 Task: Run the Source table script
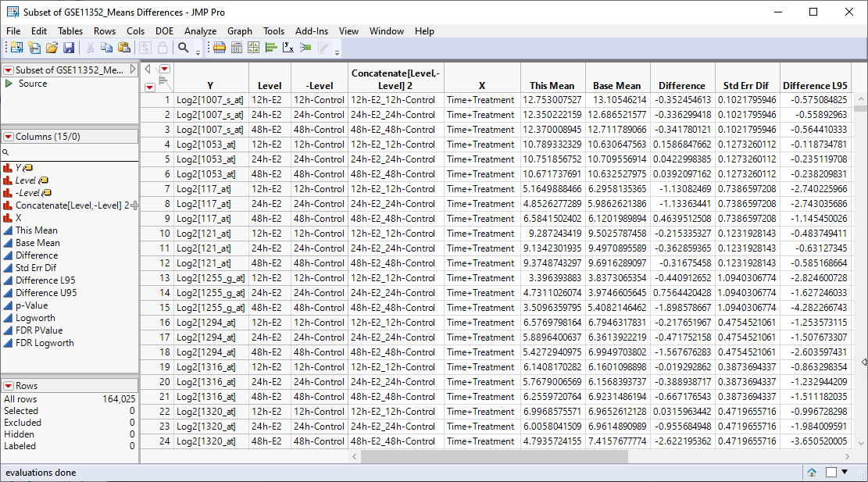coord(9,84)
